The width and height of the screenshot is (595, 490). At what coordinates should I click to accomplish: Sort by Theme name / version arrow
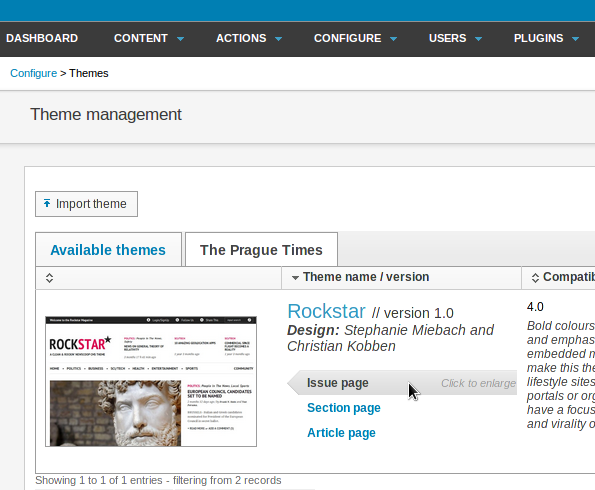(295, 278)
